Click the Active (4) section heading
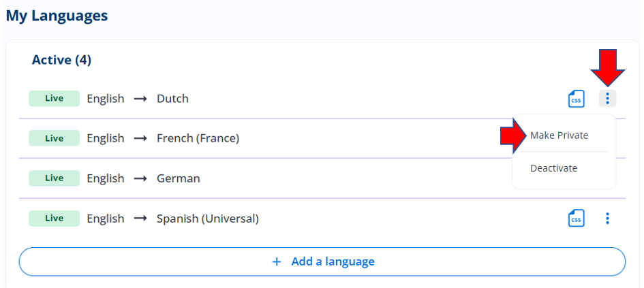 pos(61,61)
